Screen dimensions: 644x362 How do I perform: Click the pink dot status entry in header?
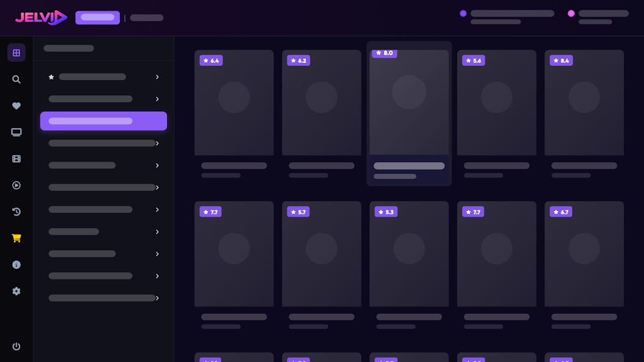[598, 17]
